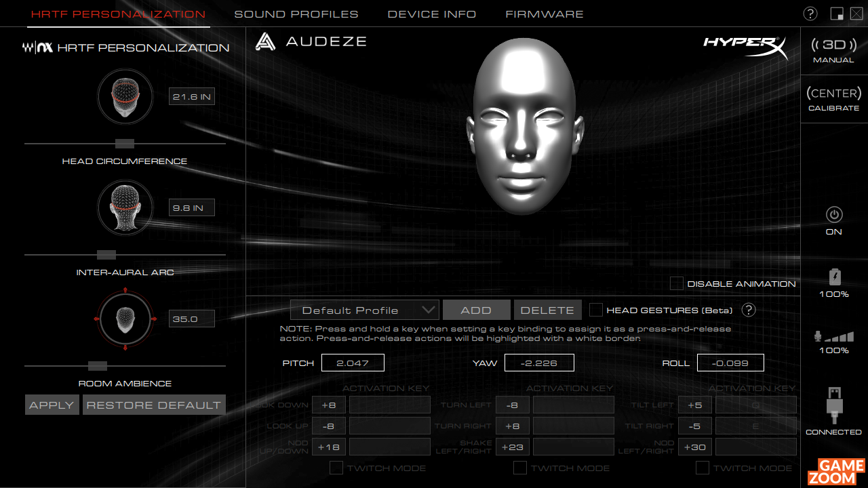Click the Nod Left/Right +30 threshold field
868x488 pixels.
pyautogui.click(x=695, y=447)
